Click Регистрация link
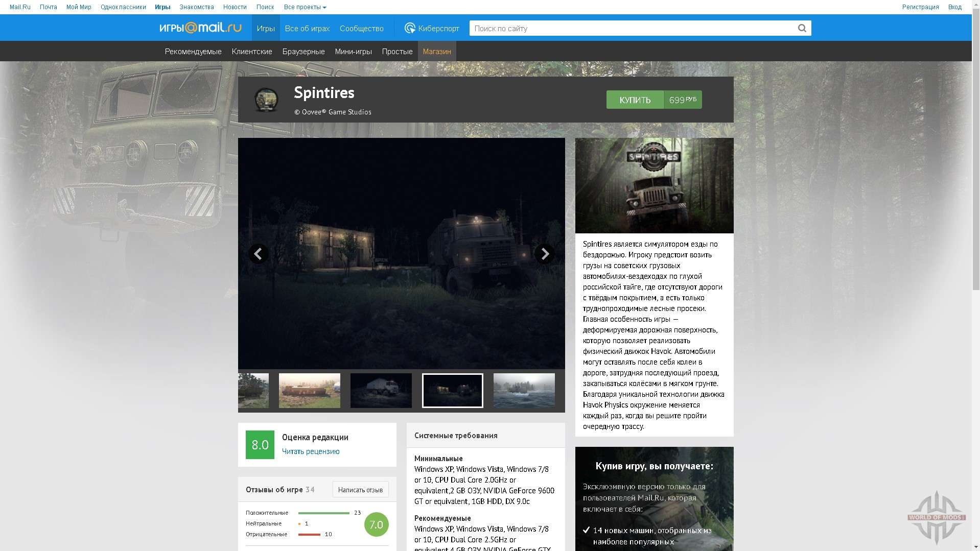The image size is (980, 551). point(920,7)
